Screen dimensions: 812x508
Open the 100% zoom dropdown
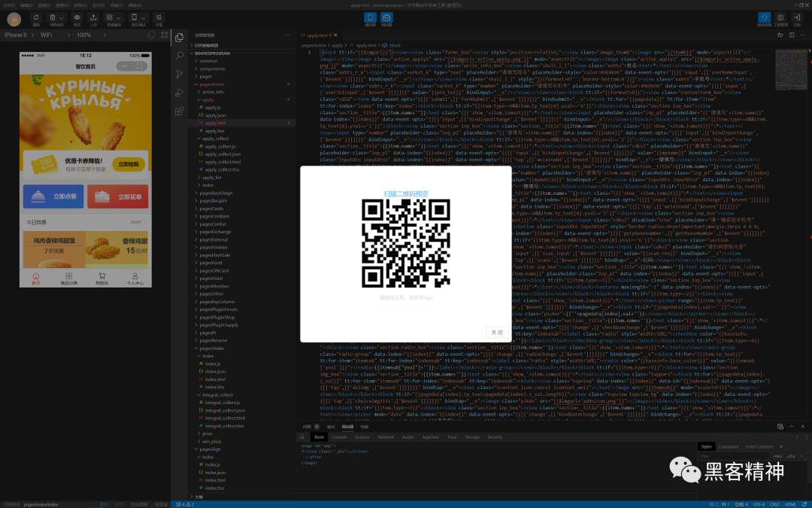[92, 35]
